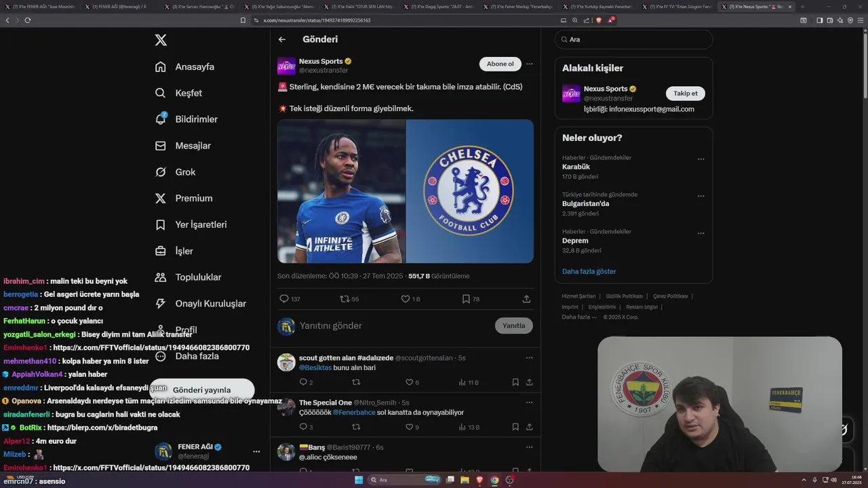The image size is (868, 488).
Task: Open more options on the Nexus Sports post
Action: coord(530,64)
